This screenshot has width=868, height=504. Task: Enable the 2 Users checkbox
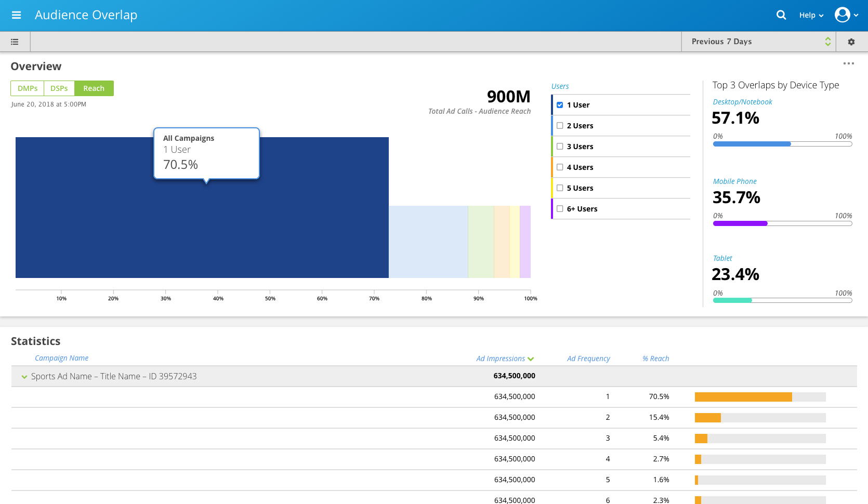[x=560, y=126]
